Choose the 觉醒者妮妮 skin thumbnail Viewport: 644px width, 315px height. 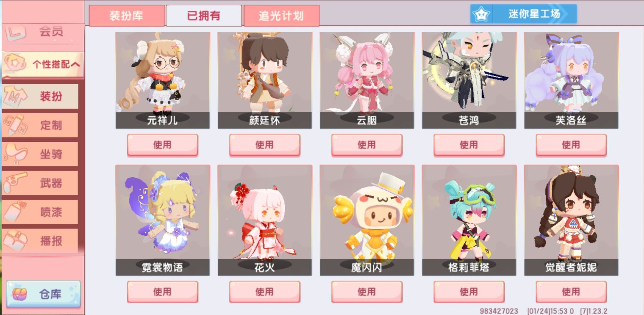point(571,220)
